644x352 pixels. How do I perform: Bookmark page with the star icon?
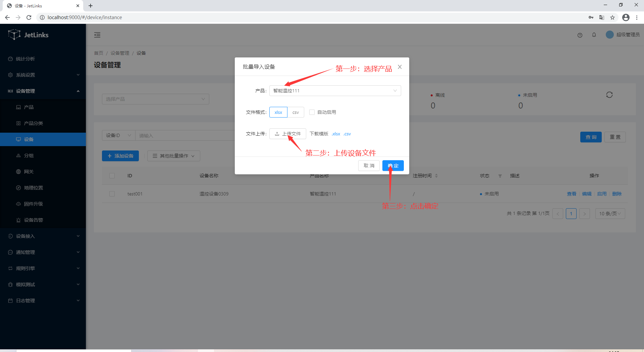(612, 17)
